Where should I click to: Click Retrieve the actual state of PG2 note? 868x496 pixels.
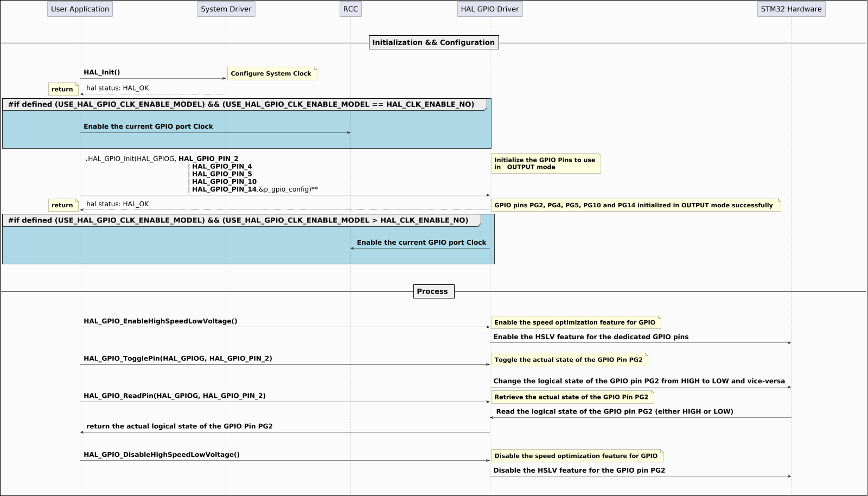572,397
